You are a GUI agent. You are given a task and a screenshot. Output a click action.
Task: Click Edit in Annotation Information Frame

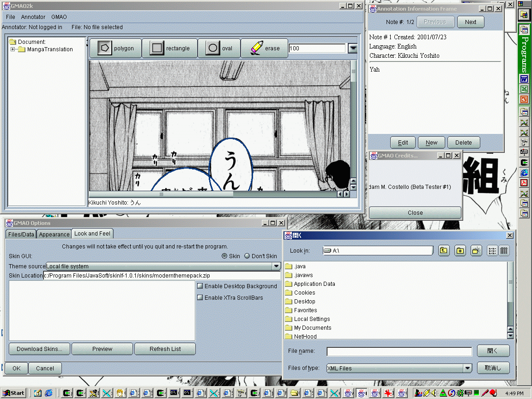[403, 143]
